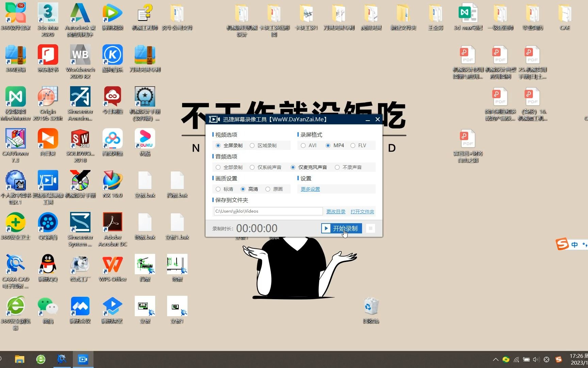The height and width of the screenshot is (368, 588).
Task: Click Sogou input 中 language indicator
Action: point(575,244)
